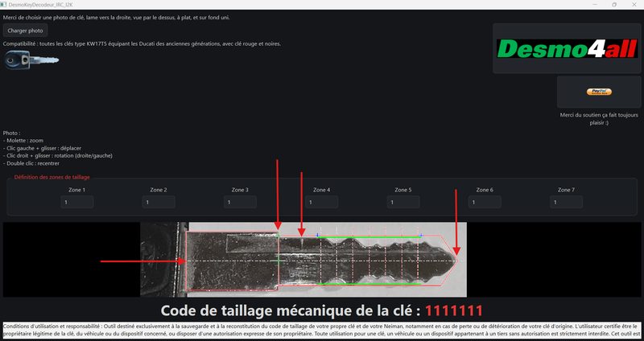This screenshot has height=341, width=644.
Task: Click the 'Double clic : recentrer' line
Action: pyautogui.click(x=31, y=163)
